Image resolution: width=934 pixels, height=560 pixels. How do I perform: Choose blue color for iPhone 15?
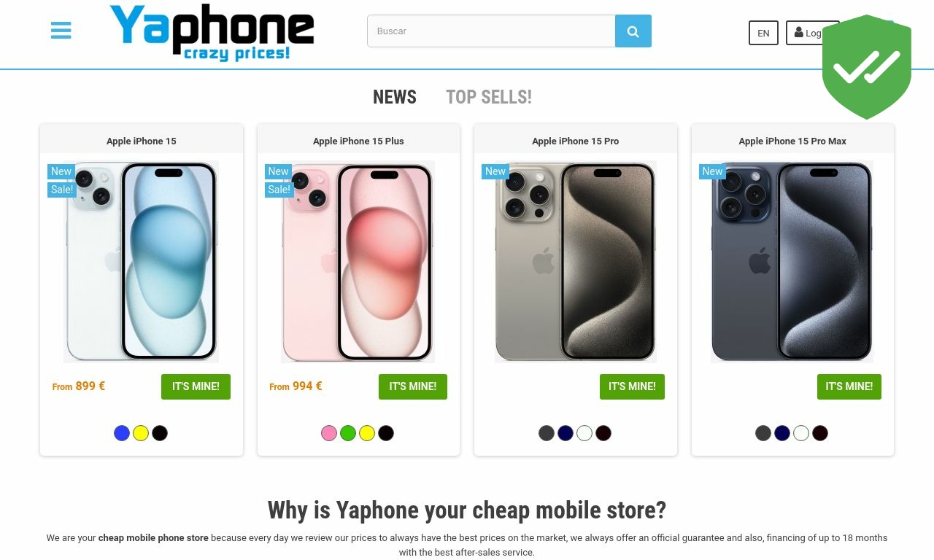(x=122, y=433)
